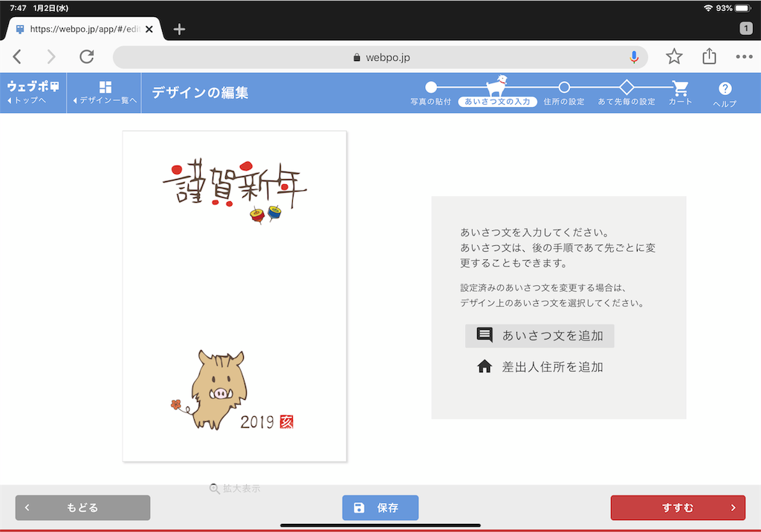761x532 pixels.
Task: Reload the page
Action: tap(86, 56)
